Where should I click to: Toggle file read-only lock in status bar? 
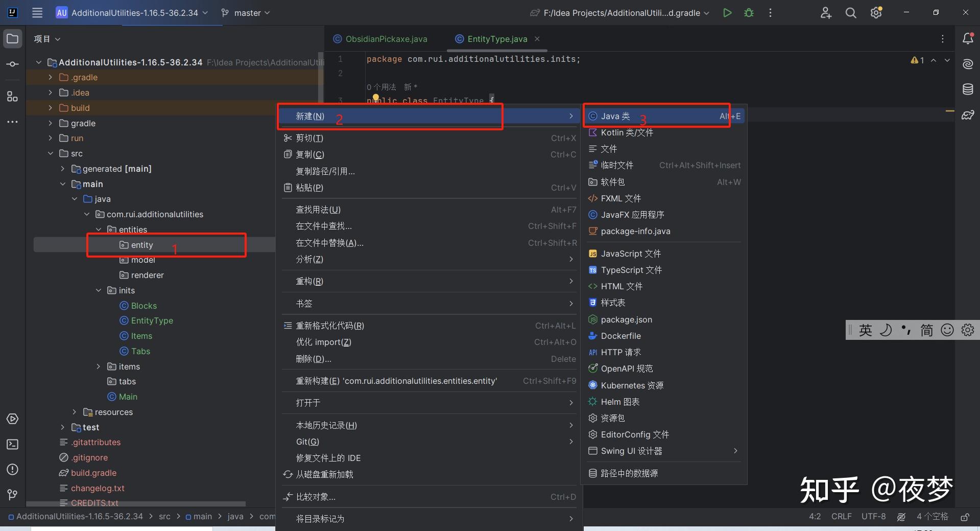coord(965,517)
